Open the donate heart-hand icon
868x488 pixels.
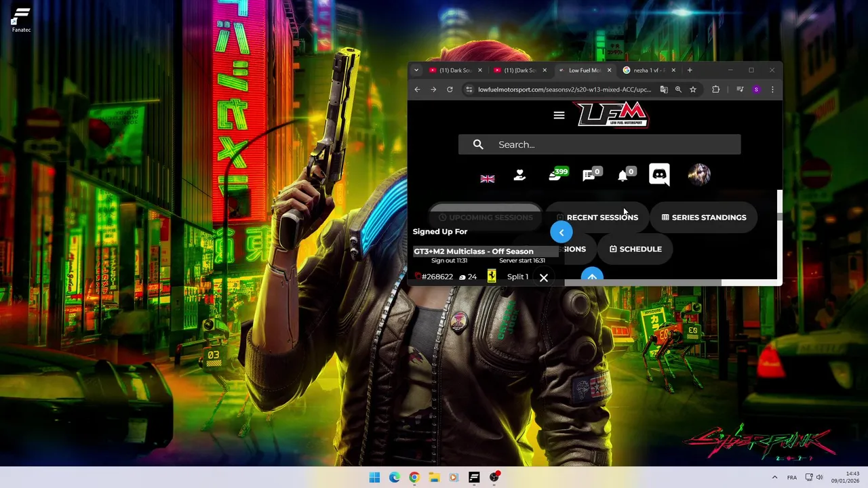[x=519, y=175]
